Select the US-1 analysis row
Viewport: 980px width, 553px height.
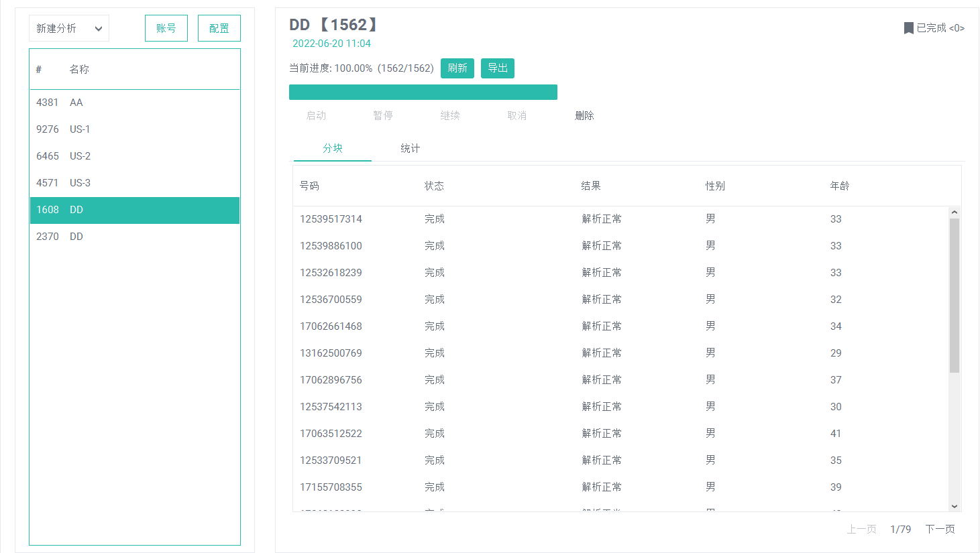pos(135,129)
